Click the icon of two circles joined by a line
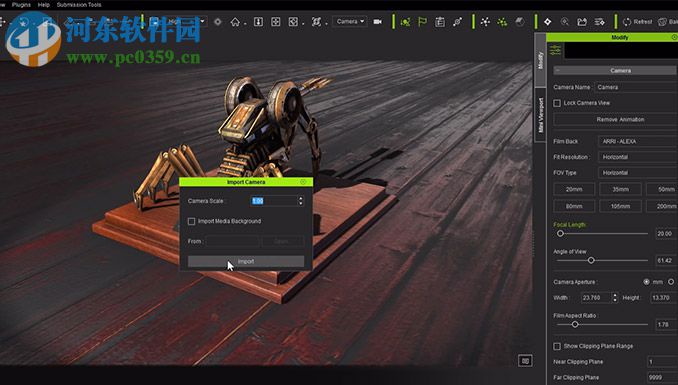The image size is (678, 385). click(457, 22)
